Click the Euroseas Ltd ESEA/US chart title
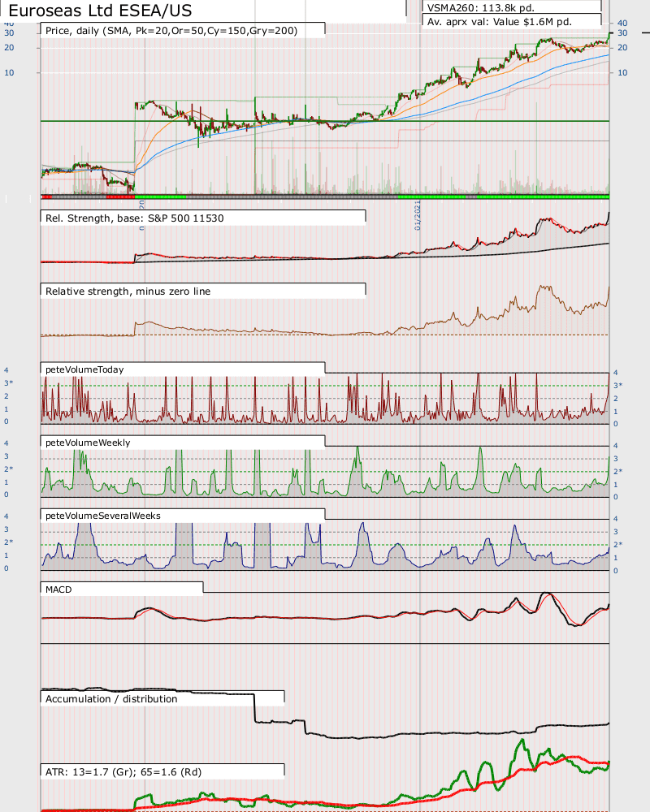Screen dimensions: 650x812 click(100, 11)
